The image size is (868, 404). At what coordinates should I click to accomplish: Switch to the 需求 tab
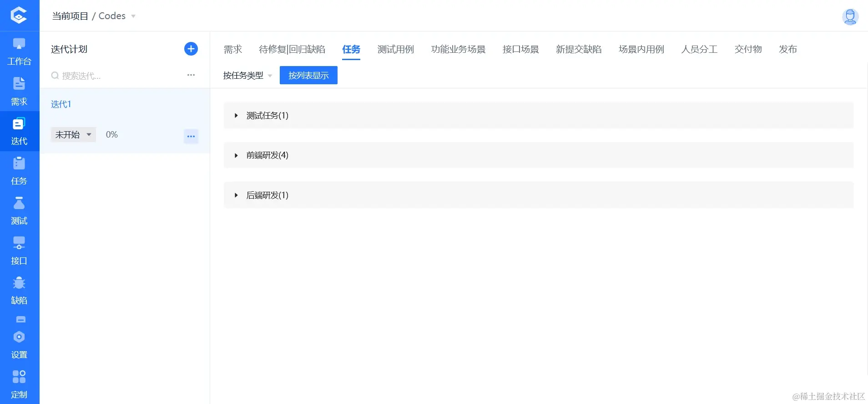point(233,49)
